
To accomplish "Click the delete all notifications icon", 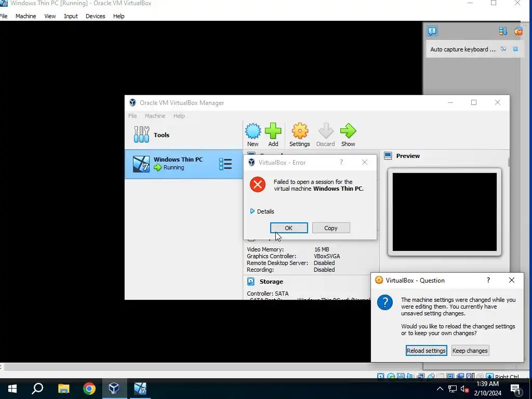I will [518, 31].
